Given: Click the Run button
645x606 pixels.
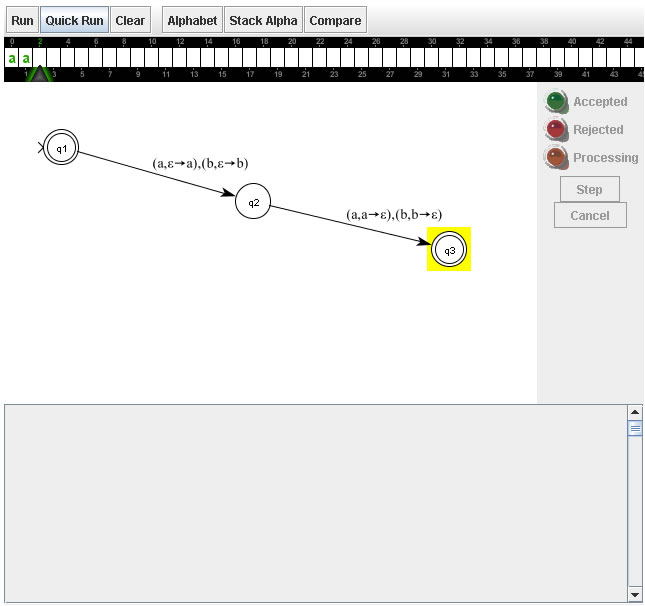Looking at the screenshot, I should click(x=22, y=20).
